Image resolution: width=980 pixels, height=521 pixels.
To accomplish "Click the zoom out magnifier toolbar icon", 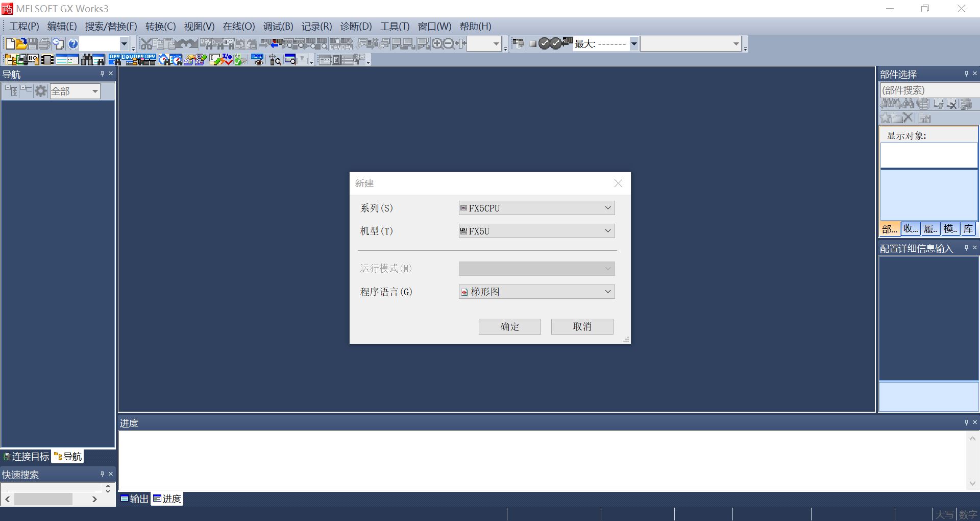I will [x=449, y=44].
